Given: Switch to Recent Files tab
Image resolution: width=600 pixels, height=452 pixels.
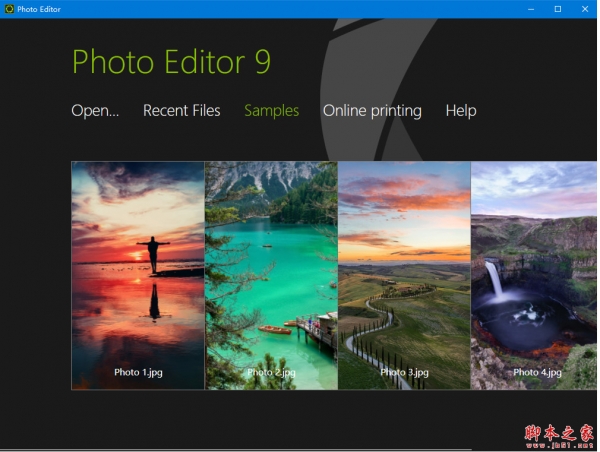Looking at the screenshot, I should point(181,111).
